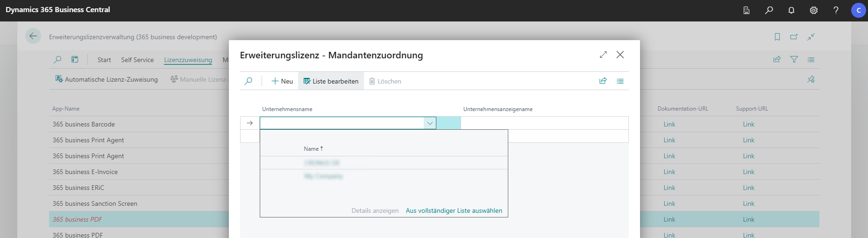The image size is (868, 238).
Task: Click the help question mark icon
Action: (x=836, y=10)
